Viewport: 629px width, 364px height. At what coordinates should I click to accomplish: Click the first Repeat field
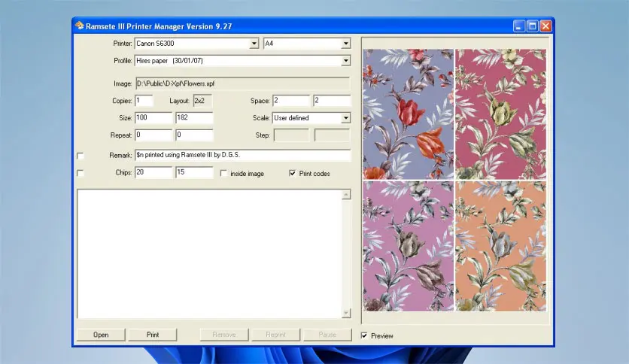153,135
